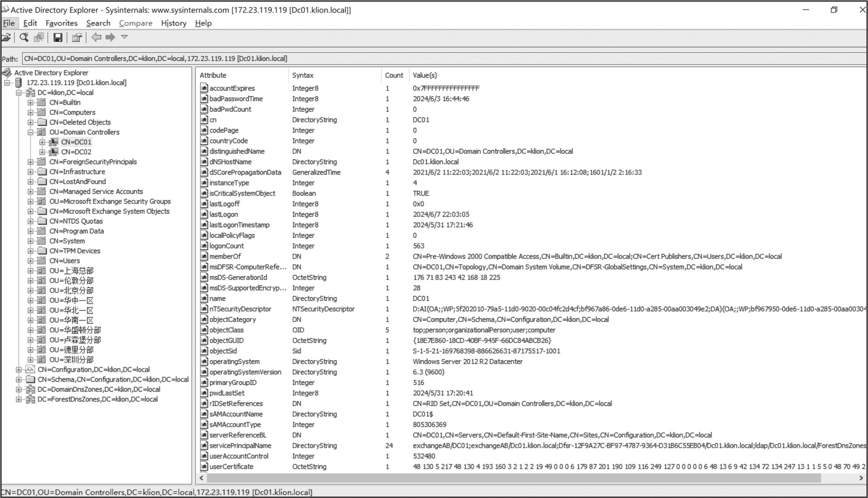
Task: Click the Properties toolbar icon beside Save
Action: pos(77,37)
